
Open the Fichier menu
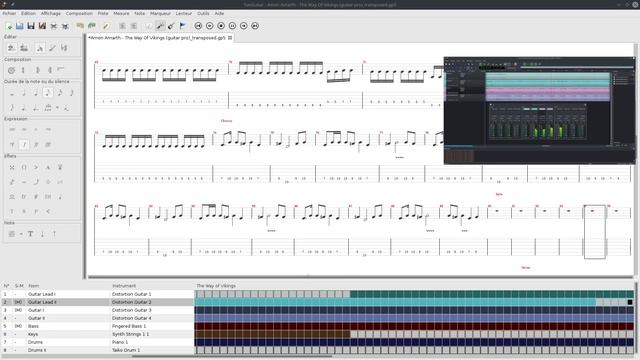point(9,13)
